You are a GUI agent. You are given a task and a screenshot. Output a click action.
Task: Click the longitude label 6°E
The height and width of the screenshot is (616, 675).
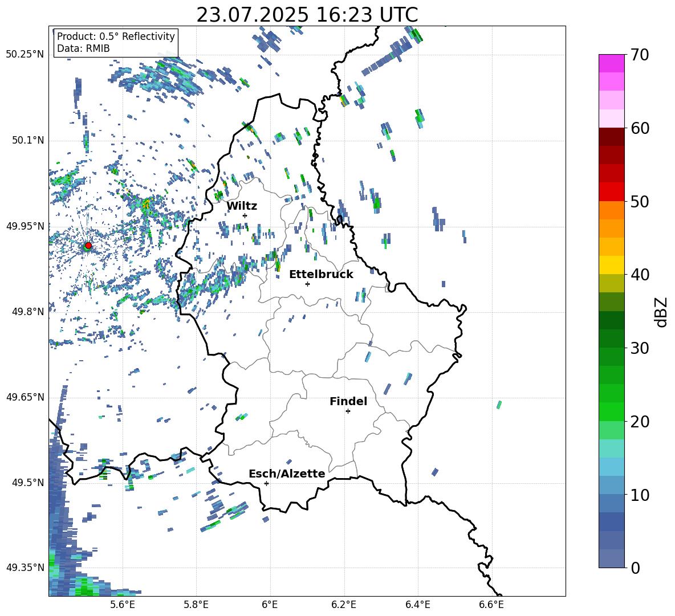pyautogui.click(x=270, y=605)
